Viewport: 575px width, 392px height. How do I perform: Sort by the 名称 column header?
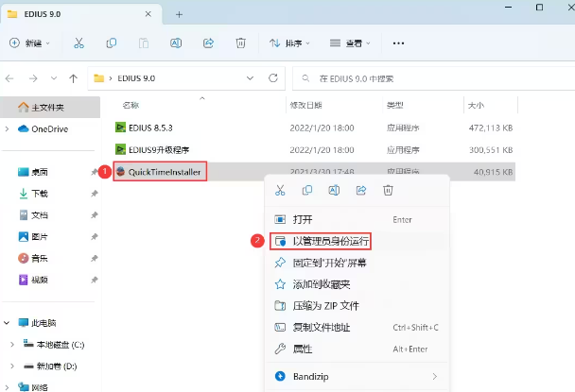click(131, 105)
